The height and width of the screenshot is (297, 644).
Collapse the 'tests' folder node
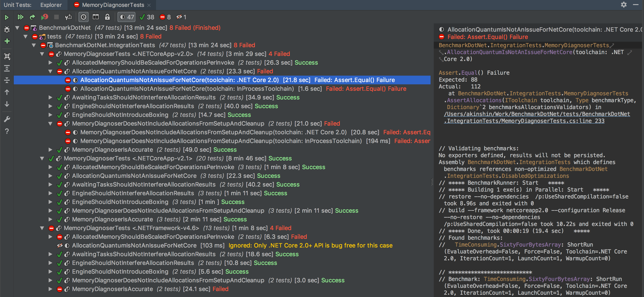(x=25, y=36)
